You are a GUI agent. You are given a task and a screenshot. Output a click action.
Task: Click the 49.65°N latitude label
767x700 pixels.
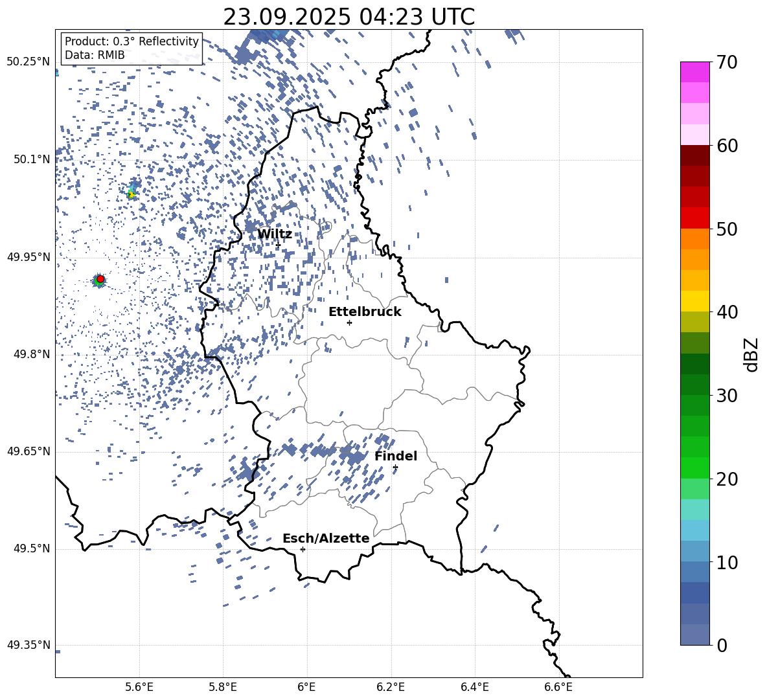[x=29, y=451]
